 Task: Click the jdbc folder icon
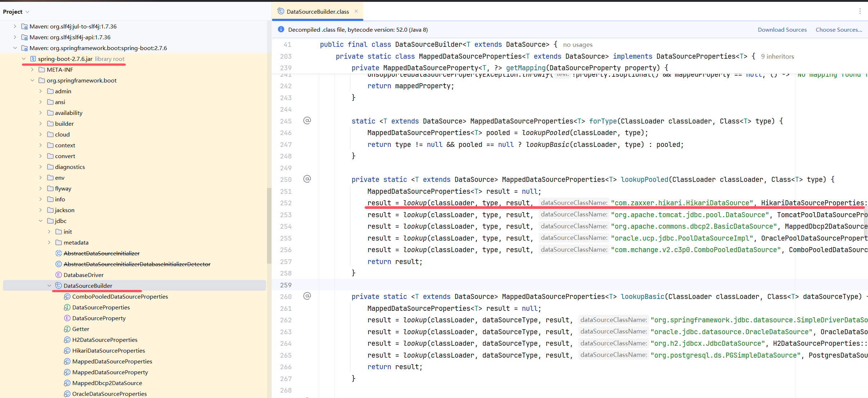click(x=50, y=221)
